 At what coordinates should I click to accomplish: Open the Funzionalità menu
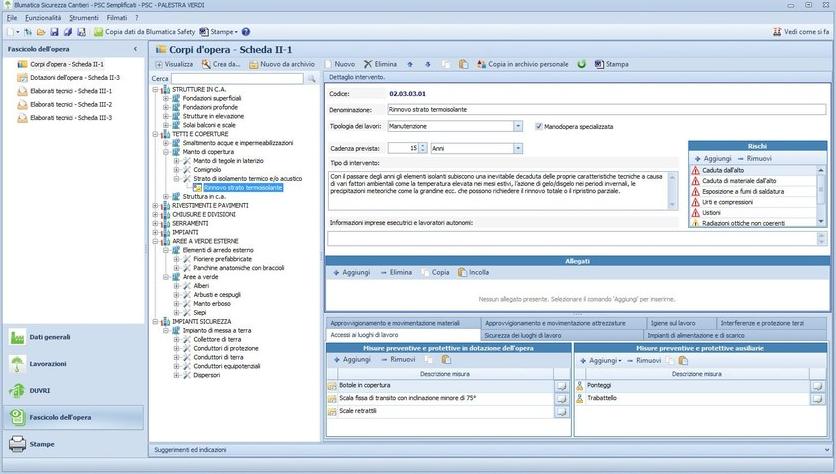coord(43,18)
